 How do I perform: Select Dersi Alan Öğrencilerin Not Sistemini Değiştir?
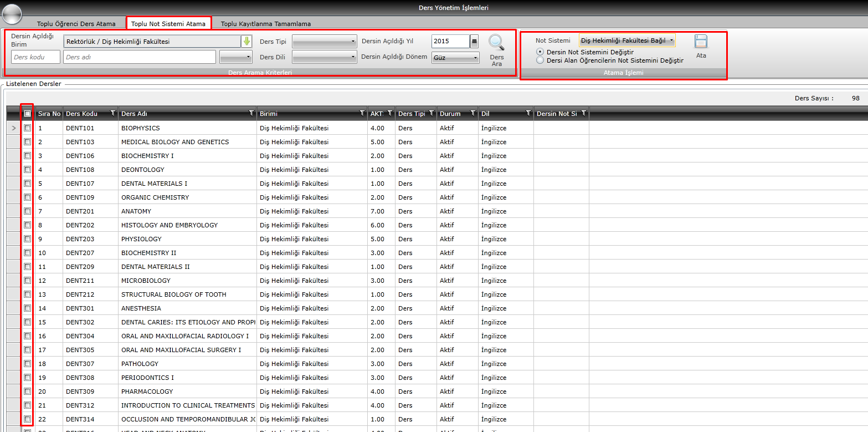point(540,60)
